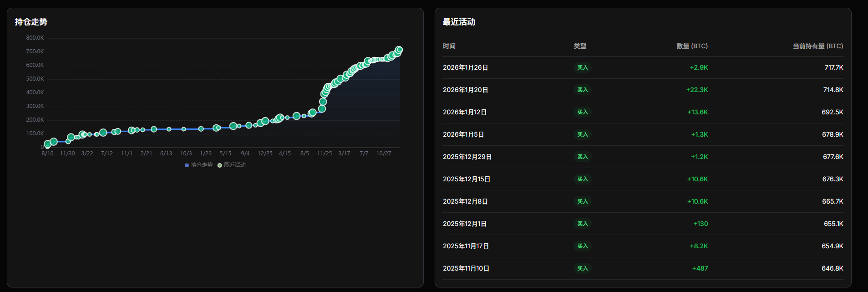Click the 买入 badge for 2026年1月26日

coord(582,67)
